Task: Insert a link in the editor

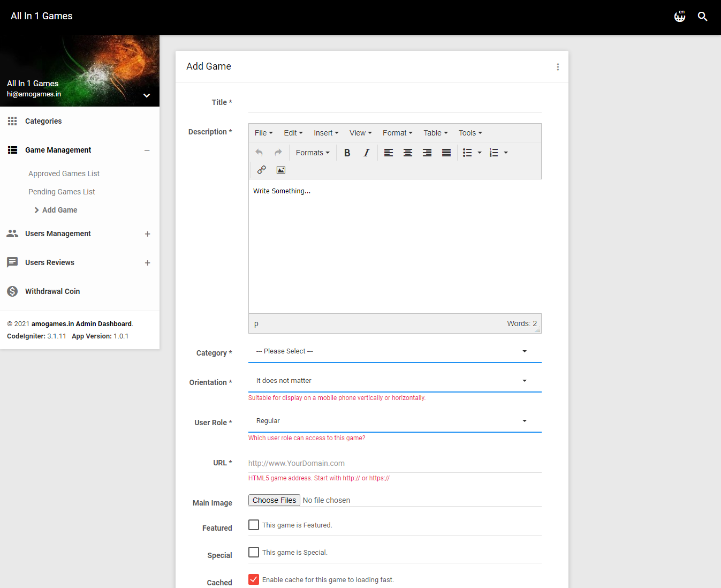Action: (262, 170)
